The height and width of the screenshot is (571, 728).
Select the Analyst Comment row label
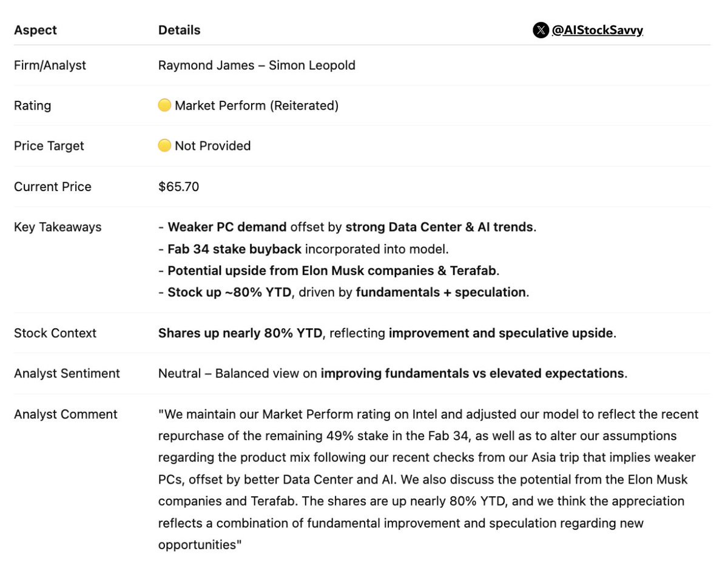(66, 414)
